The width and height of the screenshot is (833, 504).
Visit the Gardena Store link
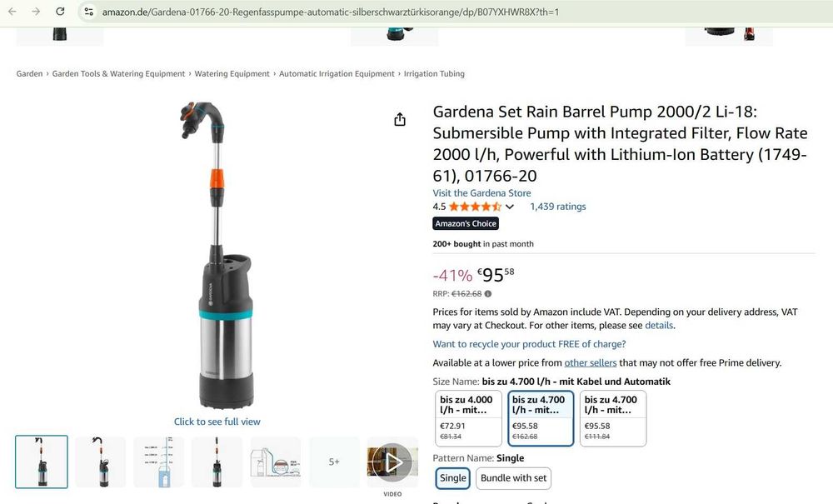[481, 193]
